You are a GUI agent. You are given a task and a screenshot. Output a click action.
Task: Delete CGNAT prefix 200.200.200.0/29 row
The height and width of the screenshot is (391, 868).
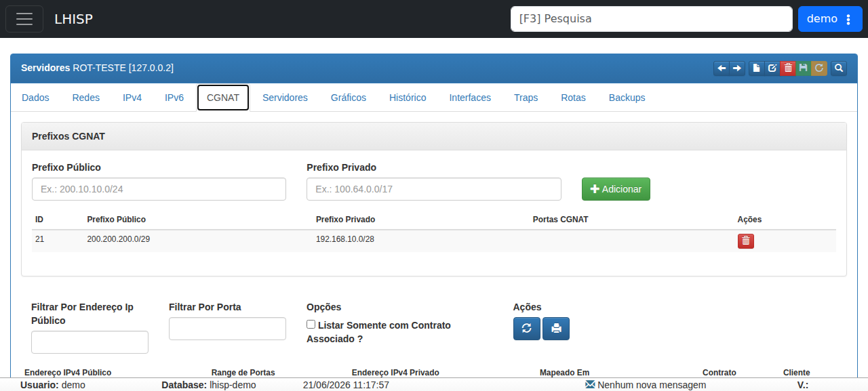point(746,241)
